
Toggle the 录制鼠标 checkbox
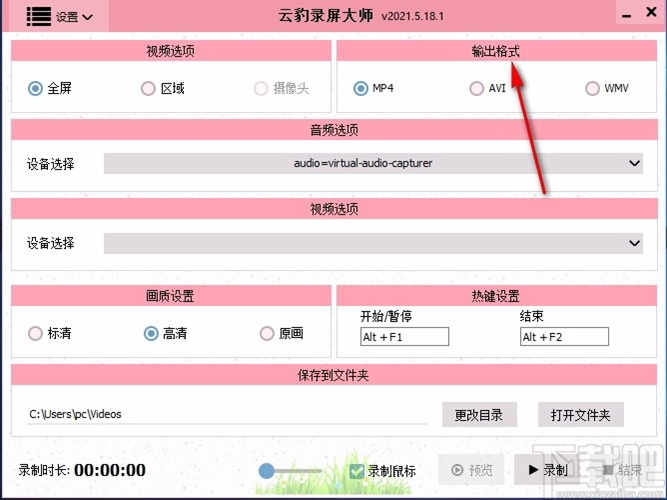(356, 471)
